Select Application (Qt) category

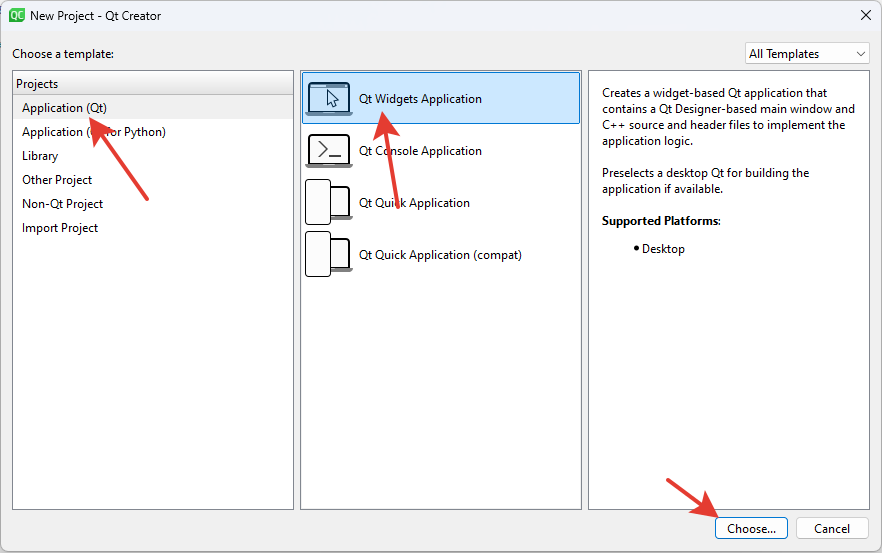coord(153,107)
